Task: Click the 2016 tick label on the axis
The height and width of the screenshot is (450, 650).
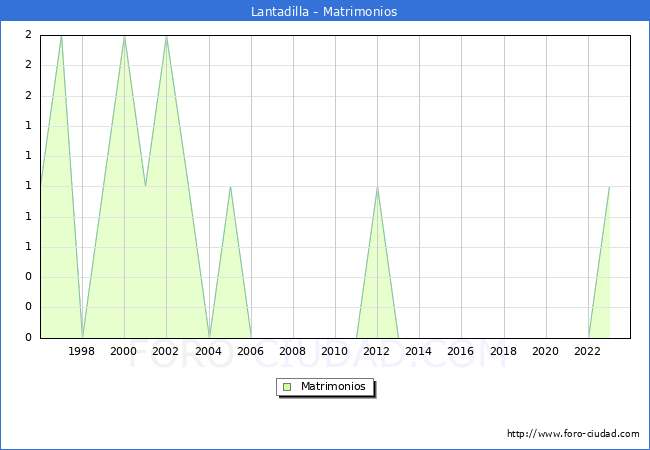Action: click(461, 352)
